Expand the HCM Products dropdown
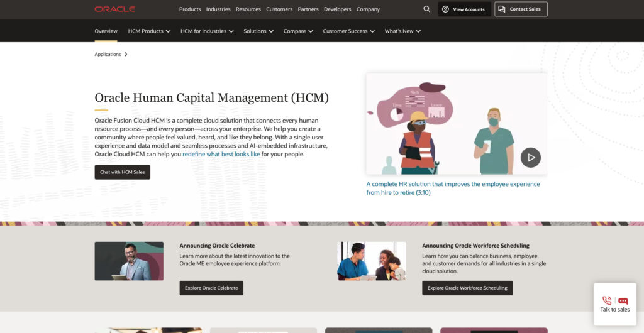 point(149,31)
